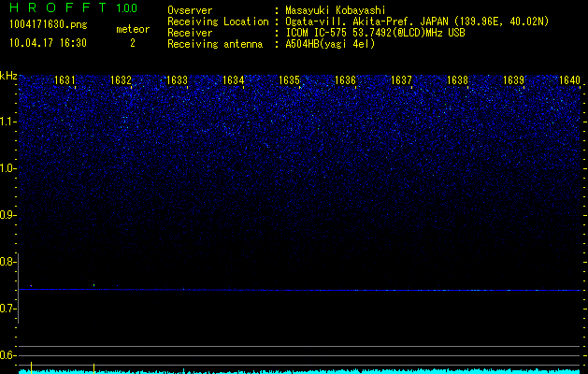This screenshot has height=374, width=588.
Task: Select observer name Masayuki Kobayashi
Action: pyautogui.click(x=336, y=10)
